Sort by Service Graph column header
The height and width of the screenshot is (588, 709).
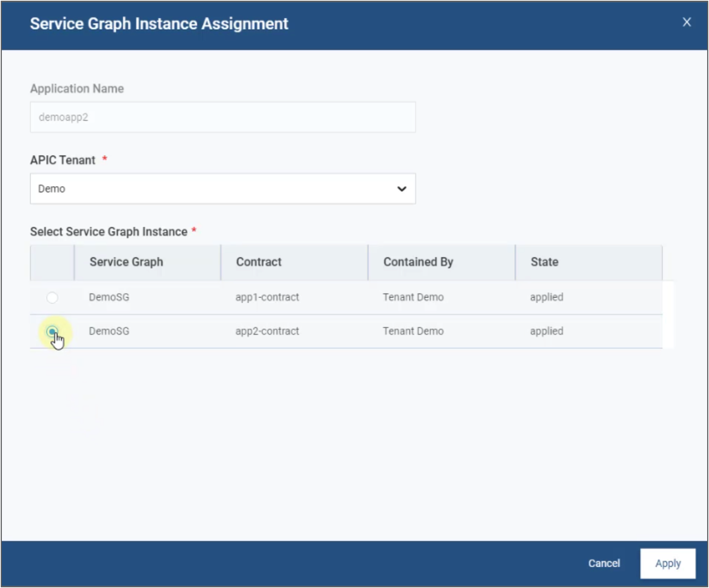(x=147, y=262)
